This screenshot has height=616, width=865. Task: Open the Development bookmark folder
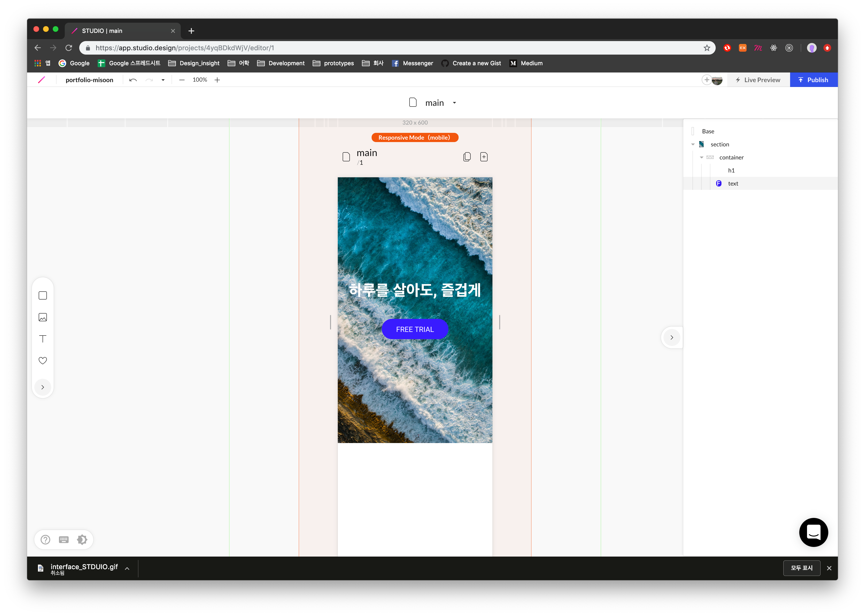(x=281, y=63)
